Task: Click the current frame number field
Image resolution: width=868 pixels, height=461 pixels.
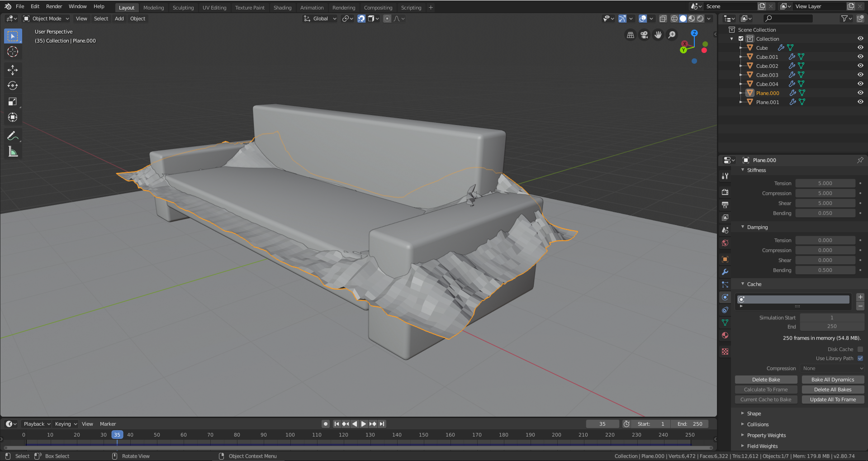Action: (x=602, y=424)
